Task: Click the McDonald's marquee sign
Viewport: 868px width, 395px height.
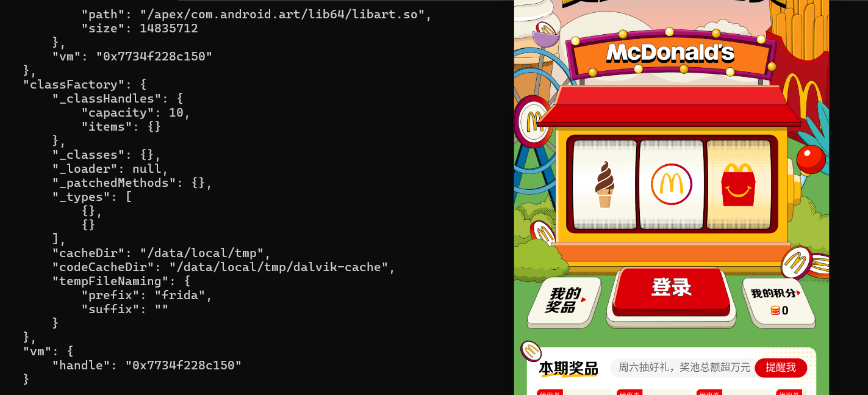Action: 670,54
